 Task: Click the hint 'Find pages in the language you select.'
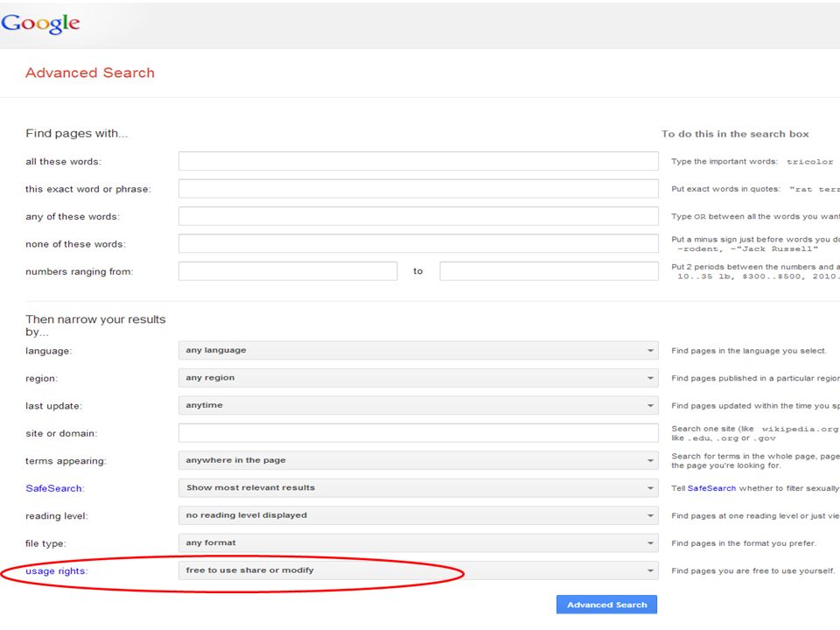tap(749, 351)
